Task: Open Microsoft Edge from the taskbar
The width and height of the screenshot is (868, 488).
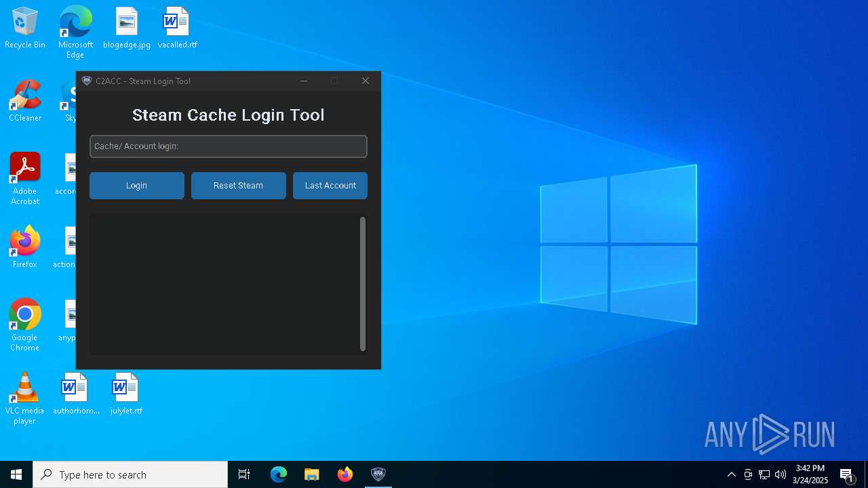Action: tap(279, 474)
